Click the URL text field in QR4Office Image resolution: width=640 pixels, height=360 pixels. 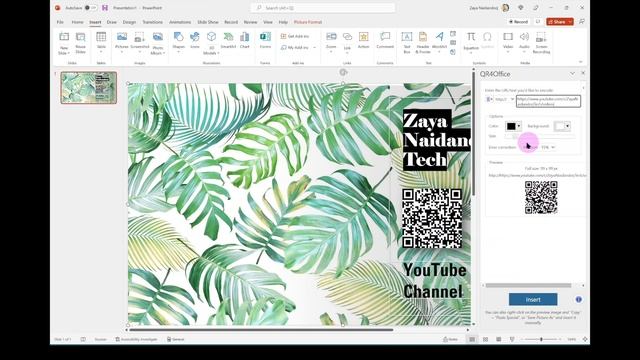pyautogui.click(x=548, y=101)
